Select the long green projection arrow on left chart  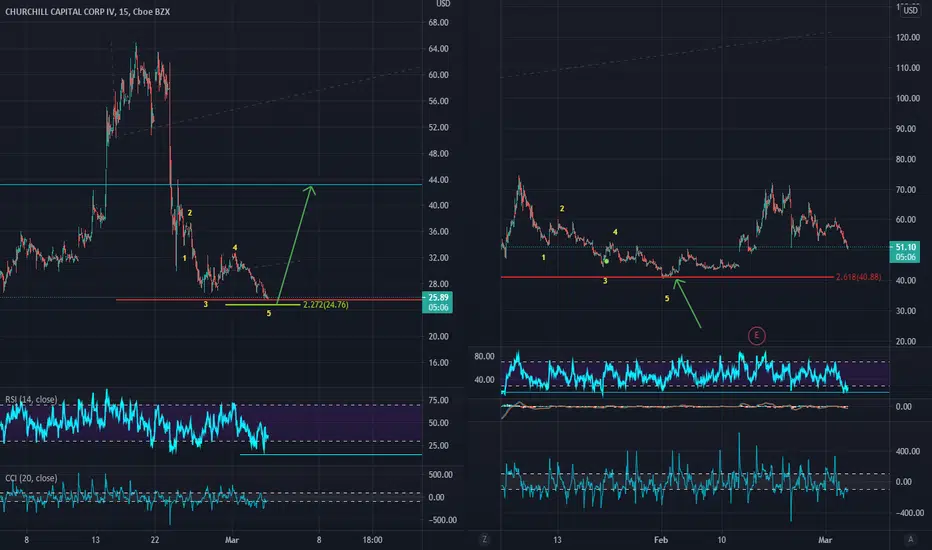click(295, 243)
